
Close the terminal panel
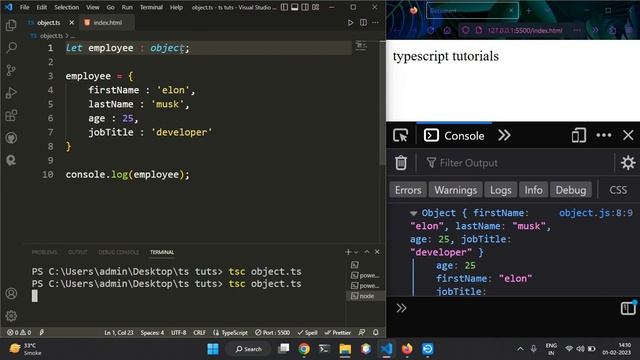tap(377, 252)
